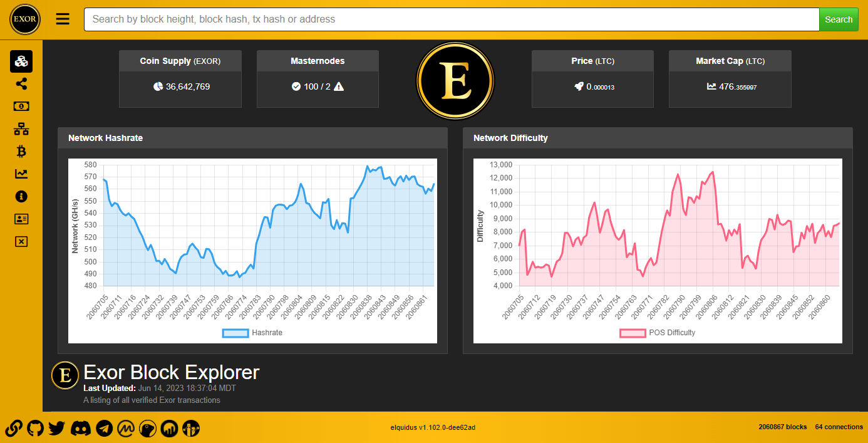This screenshot has width=868, height=443.
Task: Click the coin supply pie chart icon
Action: click(x=158, y=86)
